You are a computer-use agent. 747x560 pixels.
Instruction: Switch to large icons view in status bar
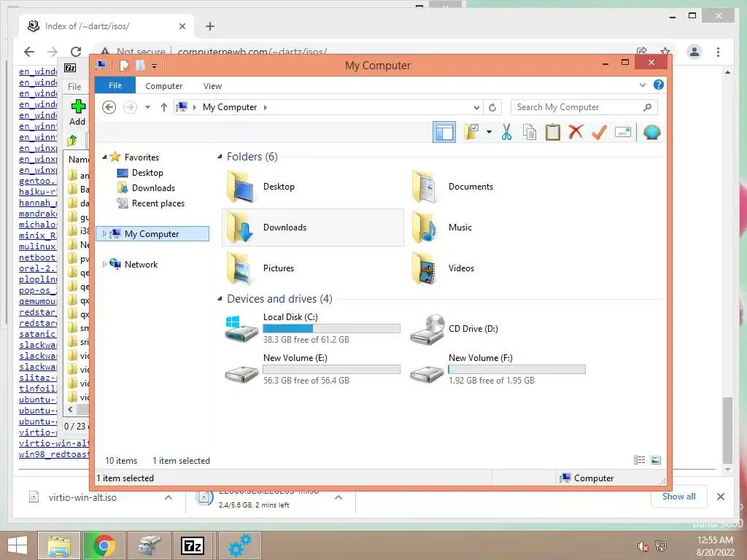point(656,460)
